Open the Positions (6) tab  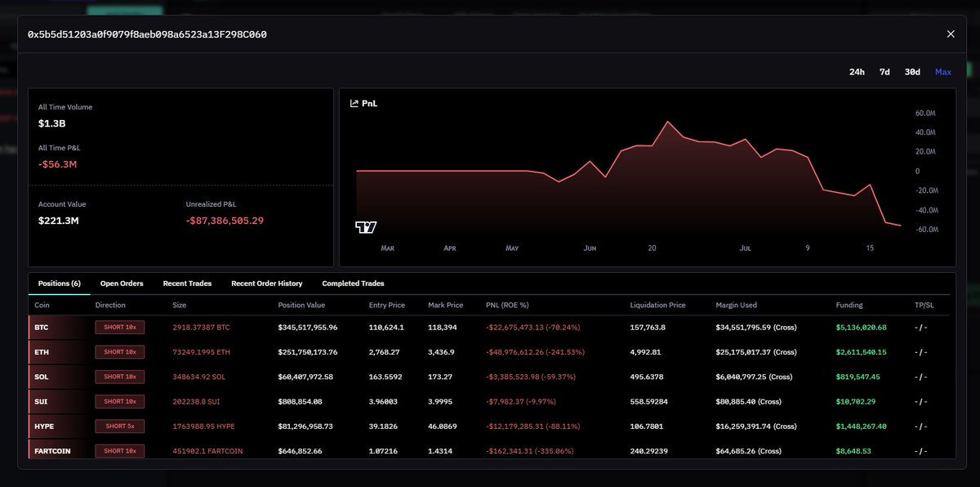(x=60, y=284)
